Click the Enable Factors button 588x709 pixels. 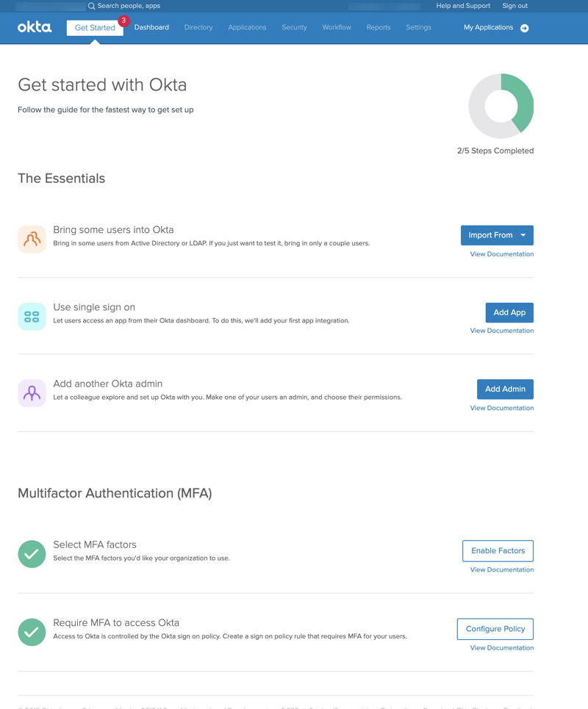click(498, 551)
